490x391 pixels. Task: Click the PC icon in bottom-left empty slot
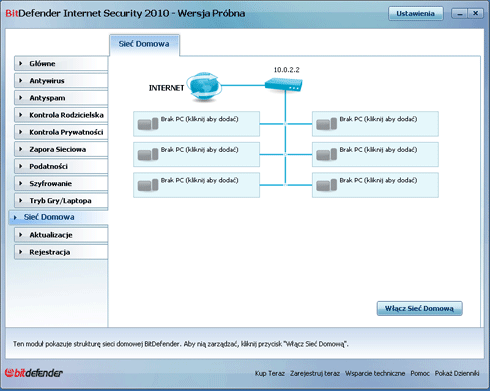pos(148,185)
